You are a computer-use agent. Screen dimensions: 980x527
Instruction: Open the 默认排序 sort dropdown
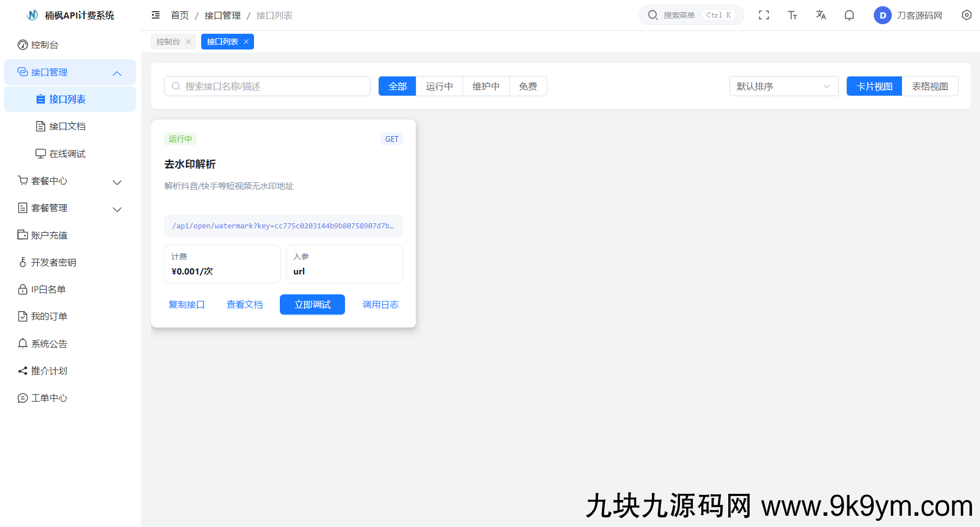783,86
